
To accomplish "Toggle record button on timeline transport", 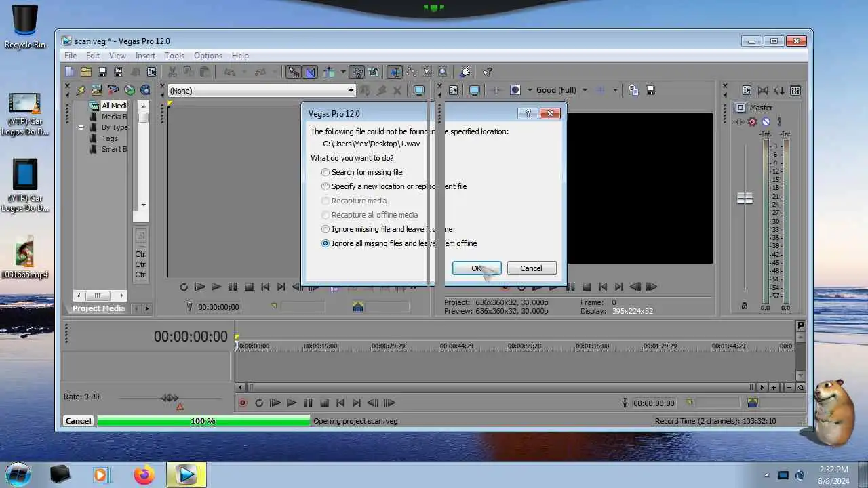I will pyautogui.click(x=243, y=403).
